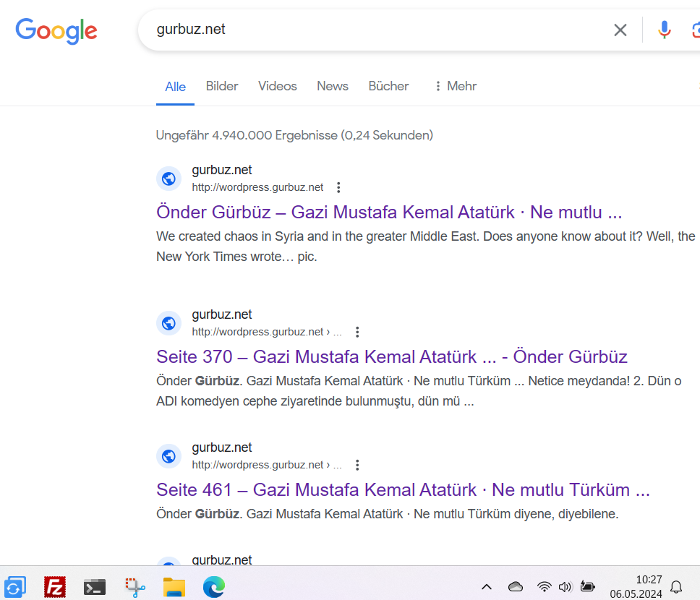Open the notifications bell
Viewport: 700px width, 600px height.
pyautogui.click(x=676, y=587)
